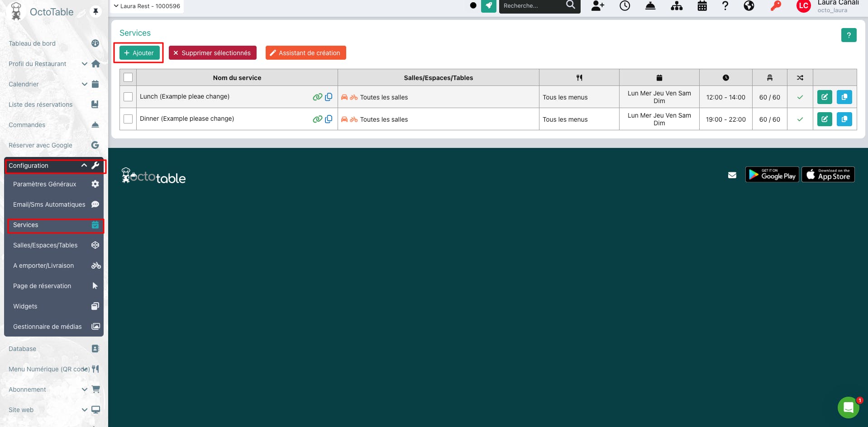Click the search magnifier icon
This screenshot has width=868, height=427.
click(571, 5)
